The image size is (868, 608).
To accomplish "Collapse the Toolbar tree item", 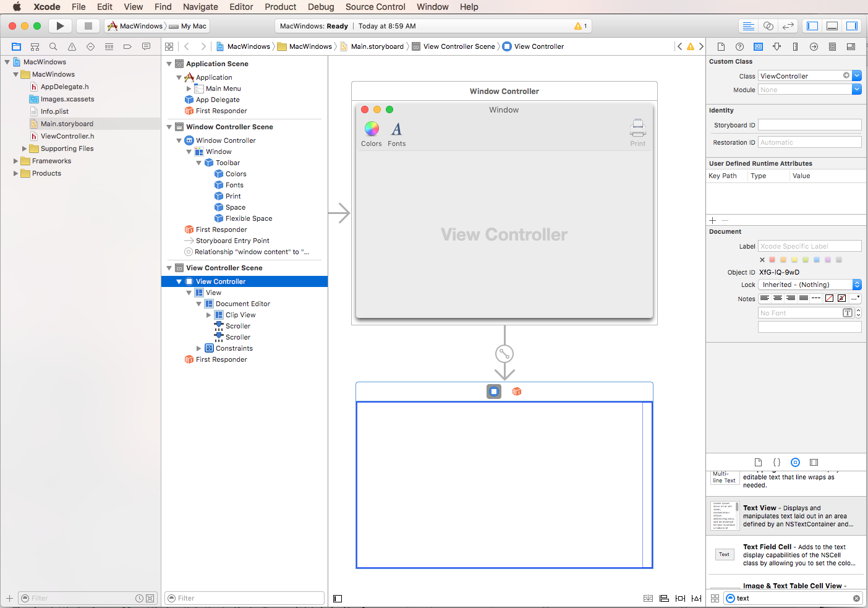I will [199, 162].
